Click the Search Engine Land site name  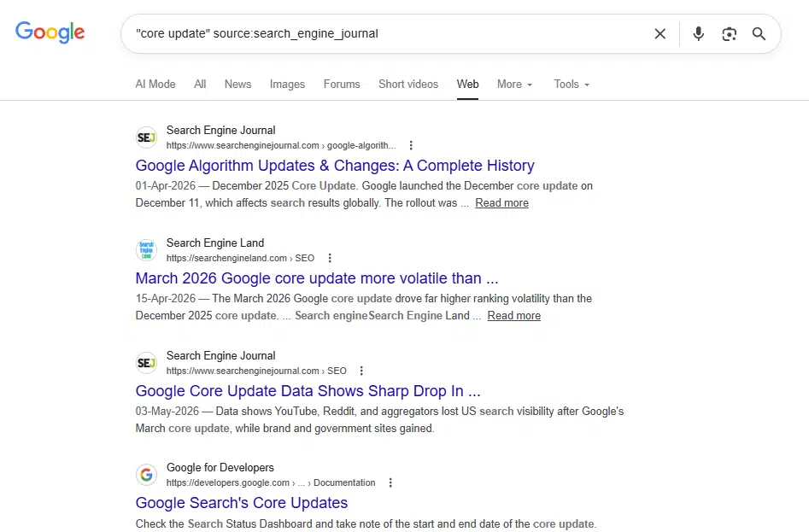coord(215,243)
